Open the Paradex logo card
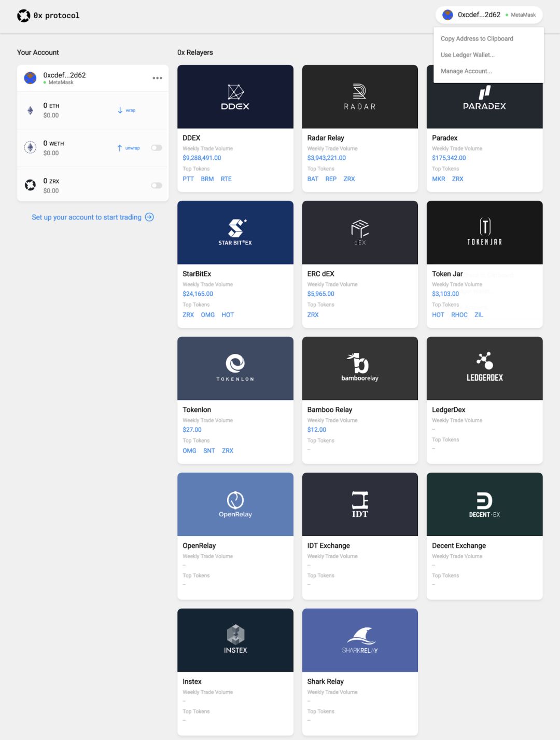The width and height of the screenshot is (560, 740). (484, 105)
